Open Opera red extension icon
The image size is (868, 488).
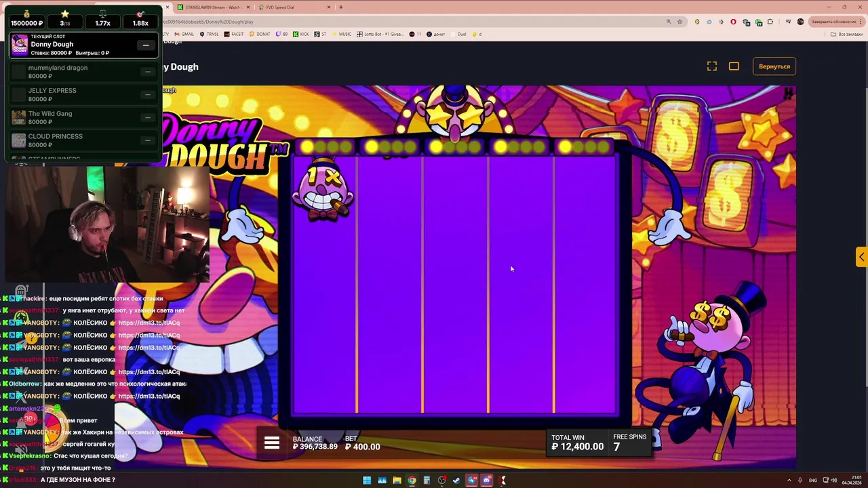[x=733, y=22]
